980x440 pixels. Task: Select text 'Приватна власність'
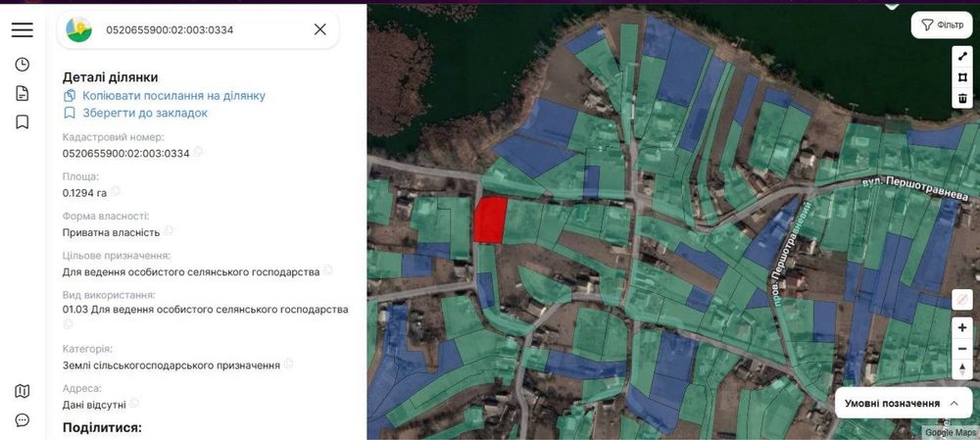[x=112, y=232]
